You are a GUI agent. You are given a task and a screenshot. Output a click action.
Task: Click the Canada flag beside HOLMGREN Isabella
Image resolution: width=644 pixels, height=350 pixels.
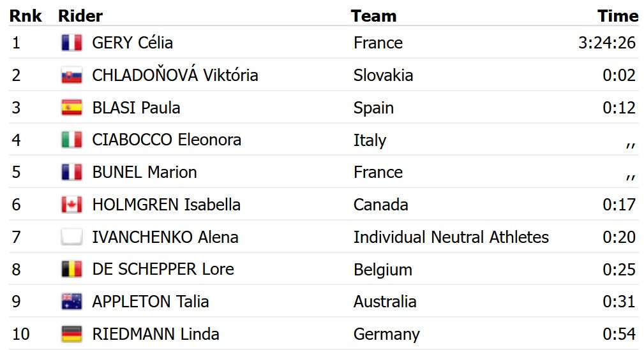click(71, 205)
